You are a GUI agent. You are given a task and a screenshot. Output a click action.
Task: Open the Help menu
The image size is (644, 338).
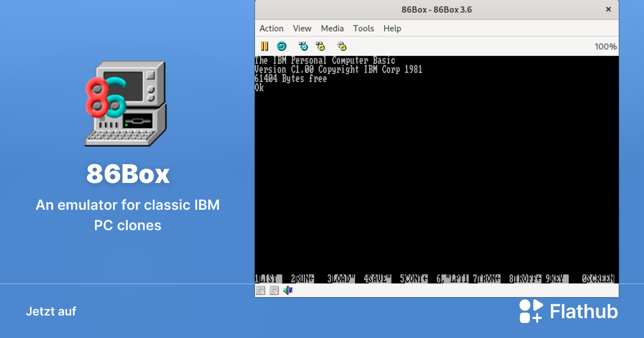click(392, 28)
